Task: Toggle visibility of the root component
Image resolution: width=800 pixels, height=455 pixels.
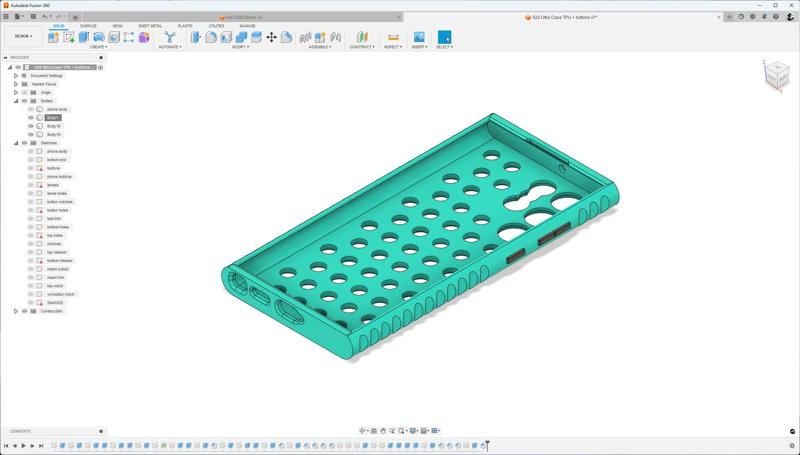Action: point(18,67)
